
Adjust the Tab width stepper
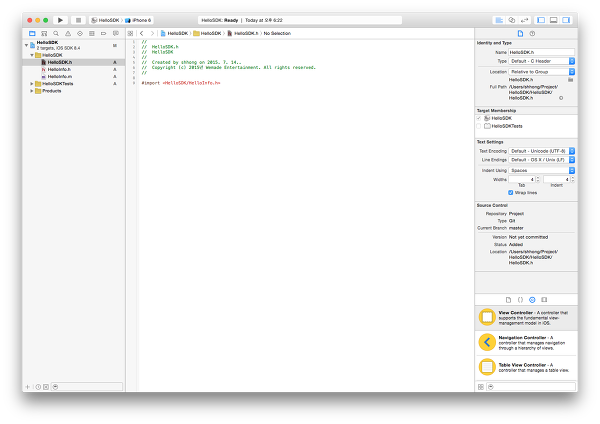coord(538,179)
